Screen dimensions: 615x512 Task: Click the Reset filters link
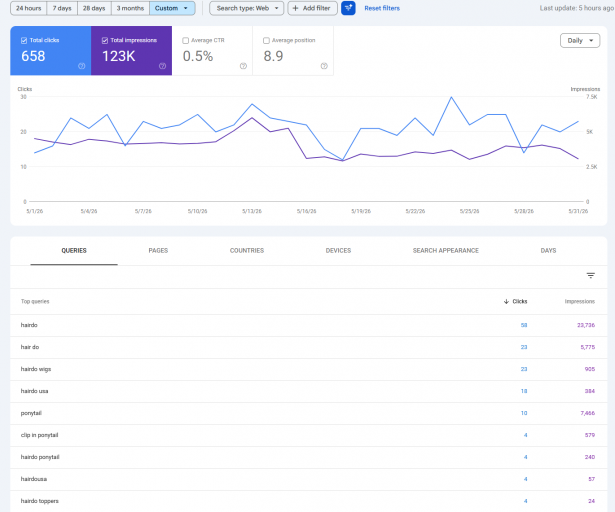point(382,8)
